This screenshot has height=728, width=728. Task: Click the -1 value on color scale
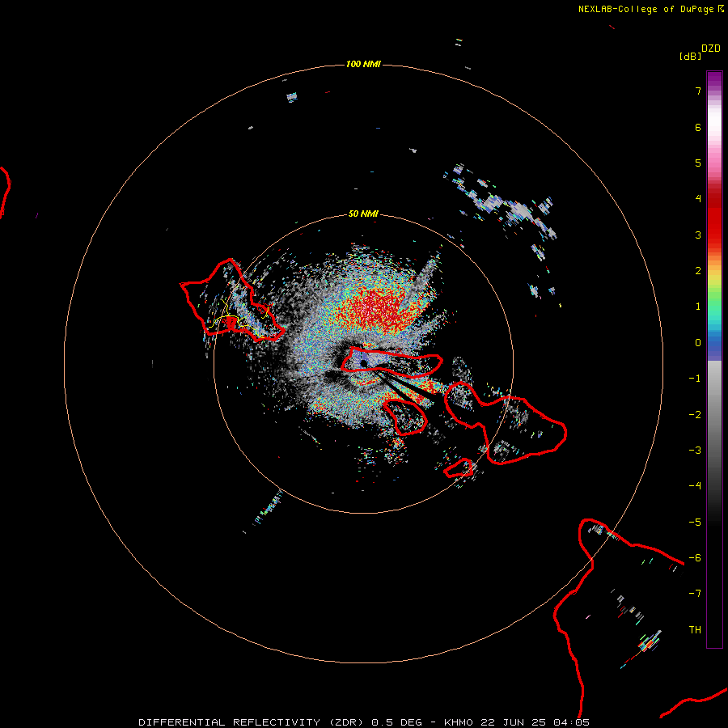[x=695, y=379]
